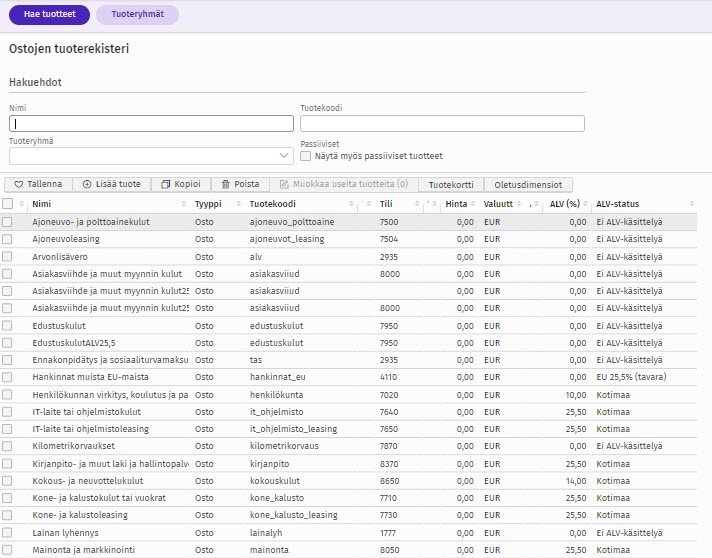Image resolution: width=712 pixels, height=558 pixels.
Task: Click the plus icon on Lisää tuote
Action: (87, 184)
